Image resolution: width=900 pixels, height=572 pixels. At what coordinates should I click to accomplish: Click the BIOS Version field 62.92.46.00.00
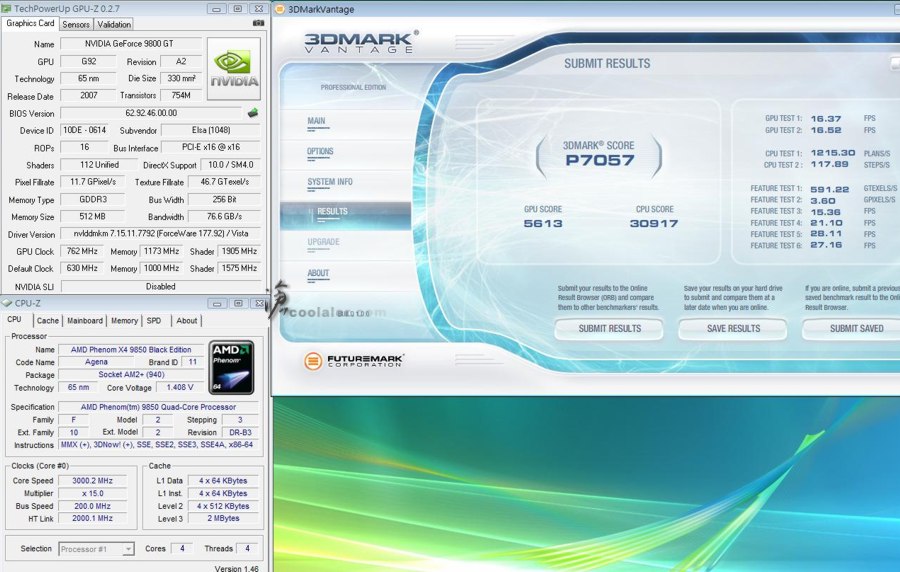click(152, 113)
